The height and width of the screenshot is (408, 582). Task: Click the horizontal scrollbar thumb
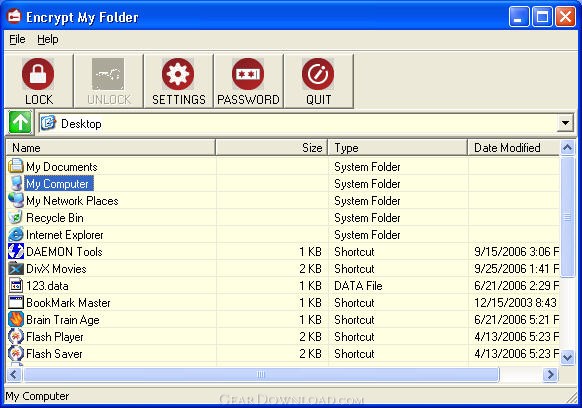click(x=261, y=375)
